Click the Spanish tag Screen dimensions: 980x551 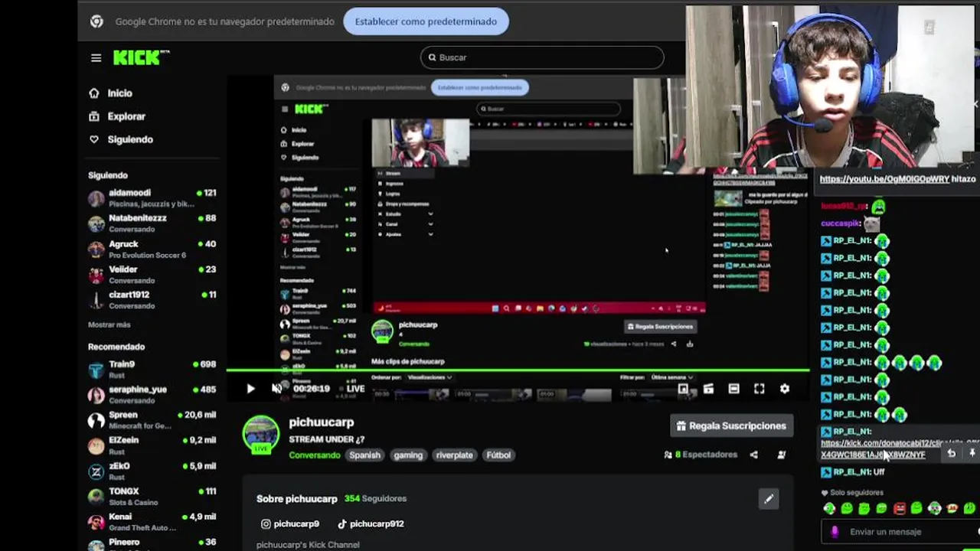pos(364,455)
